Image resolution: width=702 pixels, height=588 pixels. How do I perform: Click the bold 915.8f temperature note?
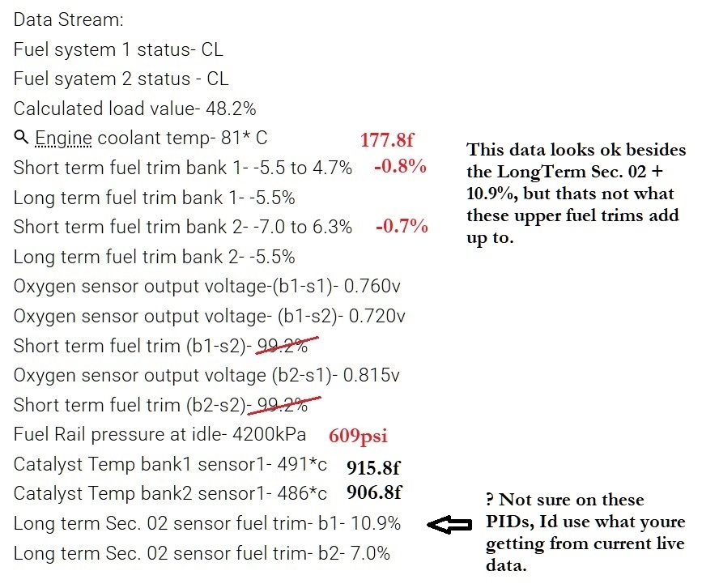click(374, 467)
